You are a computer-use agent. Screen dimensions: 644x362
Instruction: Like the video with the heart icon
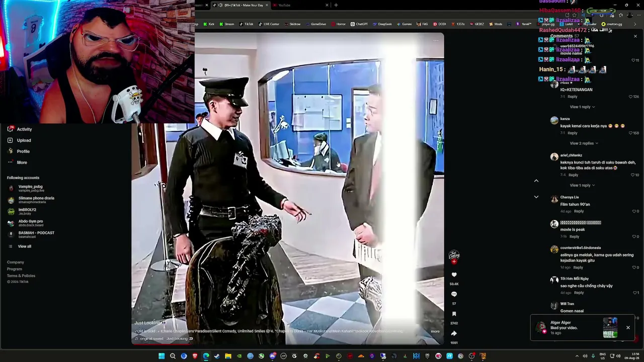(x=454, y=275)
